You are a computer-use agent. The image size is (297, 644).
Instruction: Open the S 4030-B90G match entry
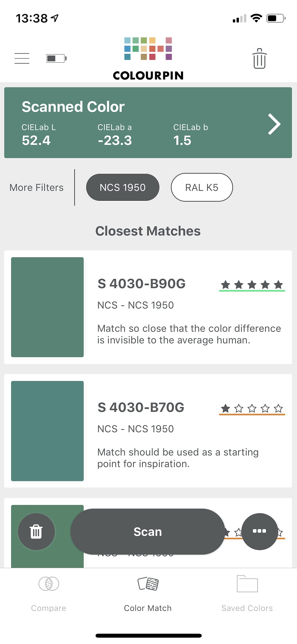[x=142, y=284]
